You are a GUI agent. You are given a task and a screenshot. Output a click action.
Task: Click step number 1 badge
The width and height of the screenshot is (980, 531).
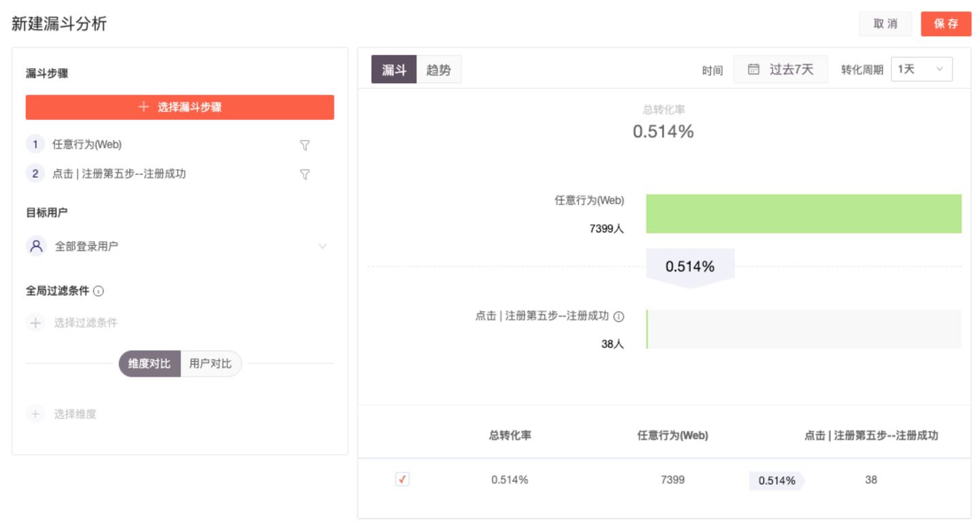35,144
